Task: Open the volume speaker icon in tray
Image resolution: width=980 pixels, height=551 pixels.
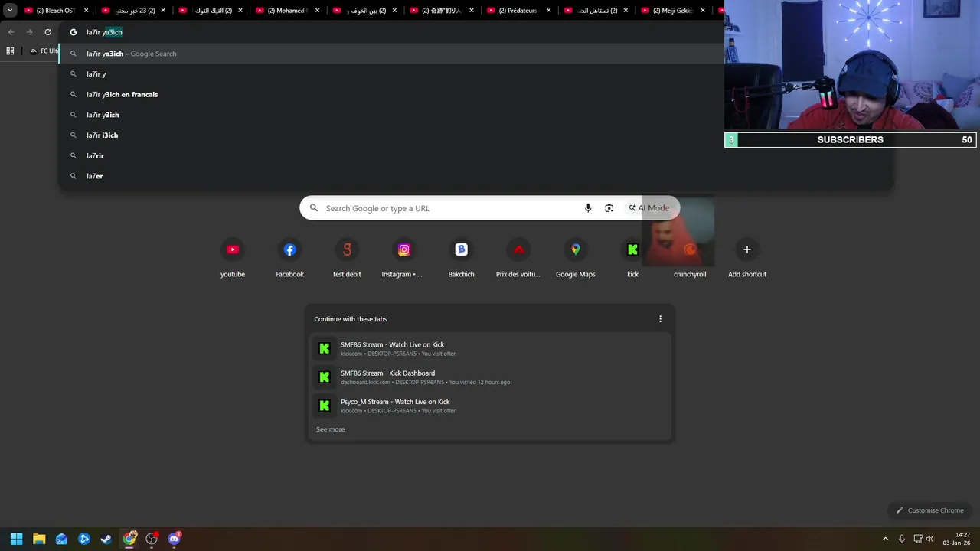Action: pos(930,539)
